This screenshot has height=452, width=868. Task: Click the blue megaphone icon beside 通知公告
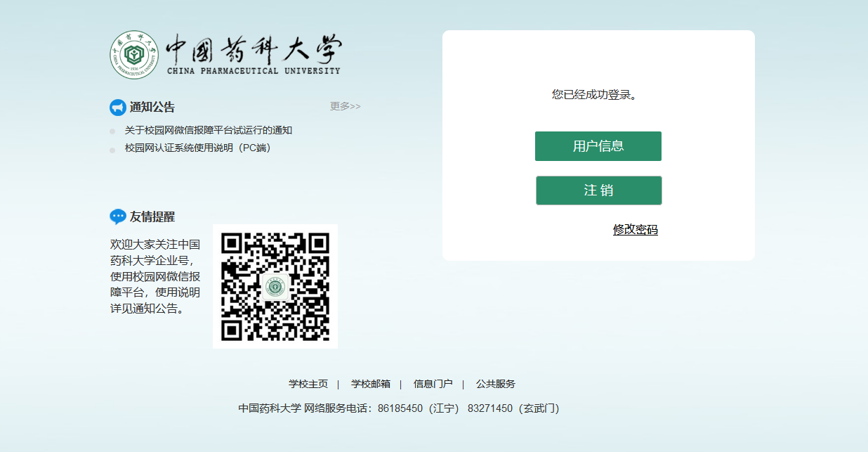point(118,108)
